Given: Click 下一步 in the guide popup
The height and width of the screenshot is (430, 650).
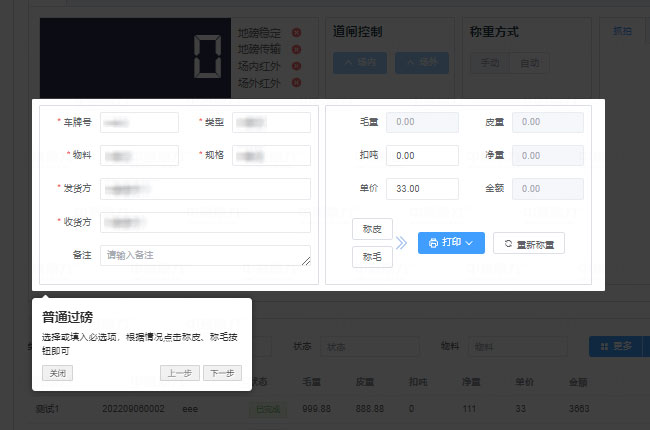Looking at the screenshot, I should click(222, 373).
